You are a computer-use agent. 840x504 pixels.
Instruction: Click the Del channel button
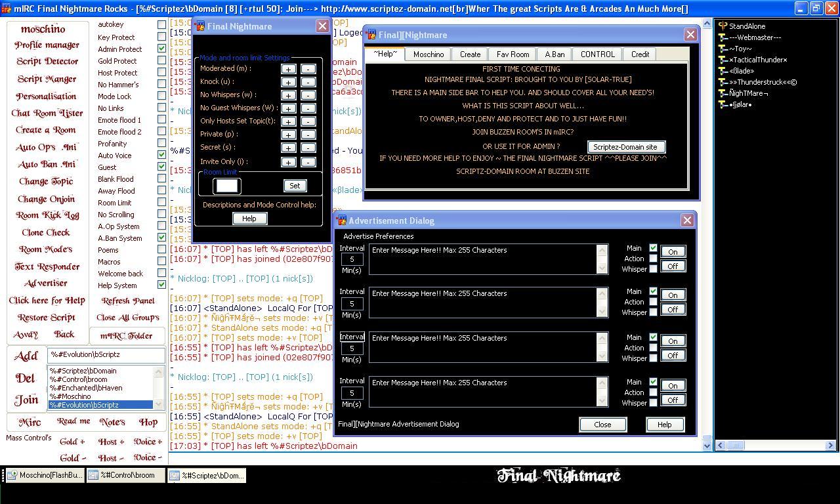tap(26, 378)
